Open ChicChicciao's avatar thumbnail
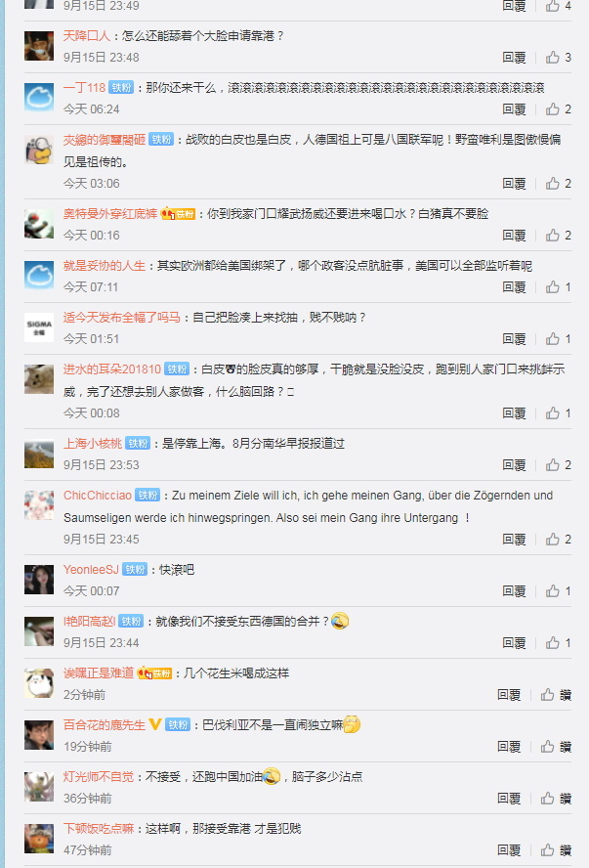Viewport: 589px width, 868px height. (x=39, y=505)
